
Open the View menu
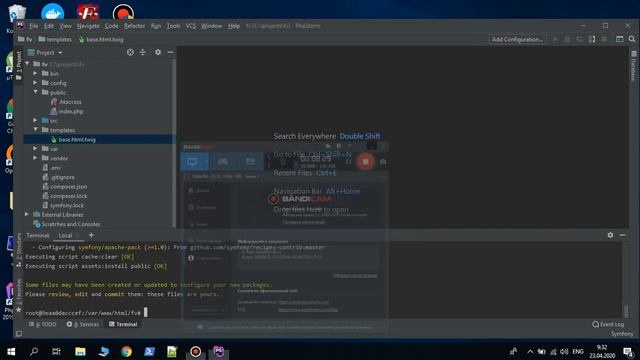click(x=65, y=26)
